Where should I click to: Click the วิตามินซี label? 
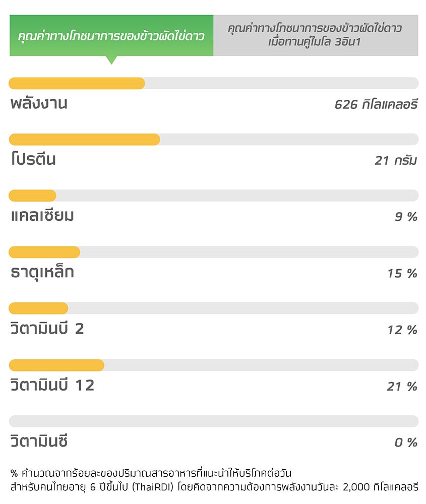(x=39, y=441)
